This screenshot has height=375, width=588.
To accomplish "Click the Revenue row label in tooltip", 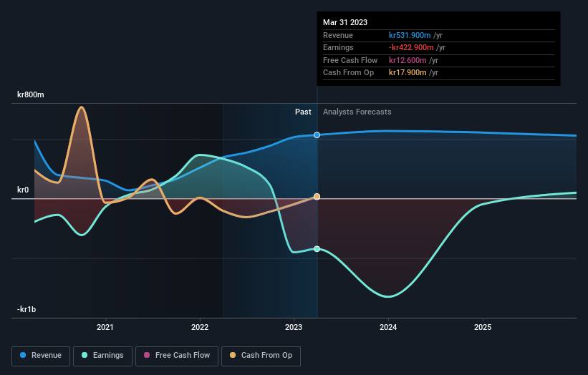I will click(338, 35).
